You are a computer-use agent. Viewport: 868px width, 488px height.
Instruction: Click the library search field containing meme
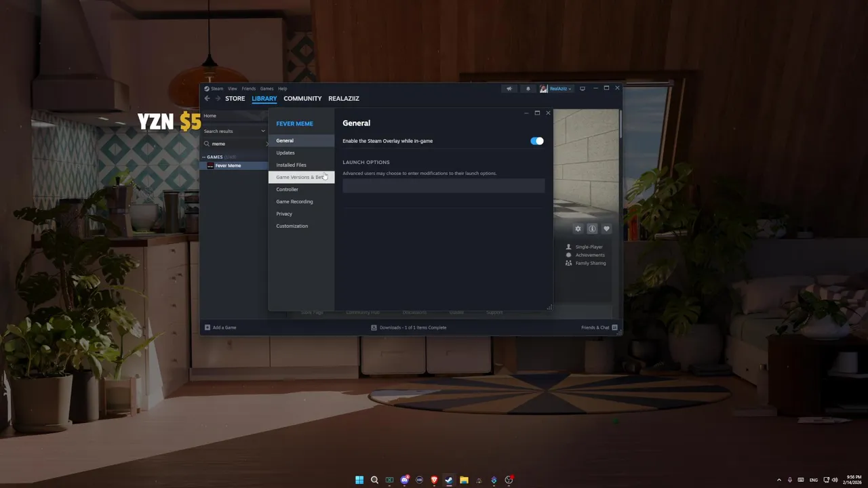(x=235, y=144)
